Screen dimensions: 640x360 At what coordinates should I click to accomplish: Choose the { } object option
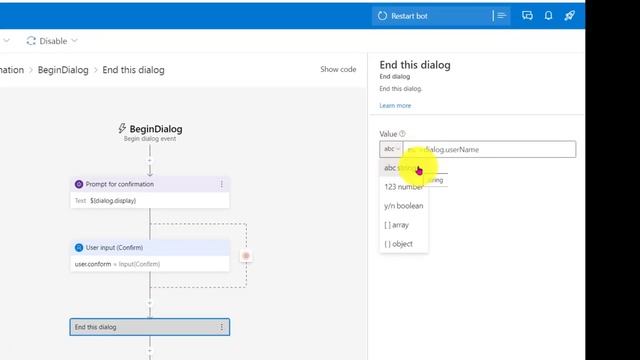pos(404,244)
